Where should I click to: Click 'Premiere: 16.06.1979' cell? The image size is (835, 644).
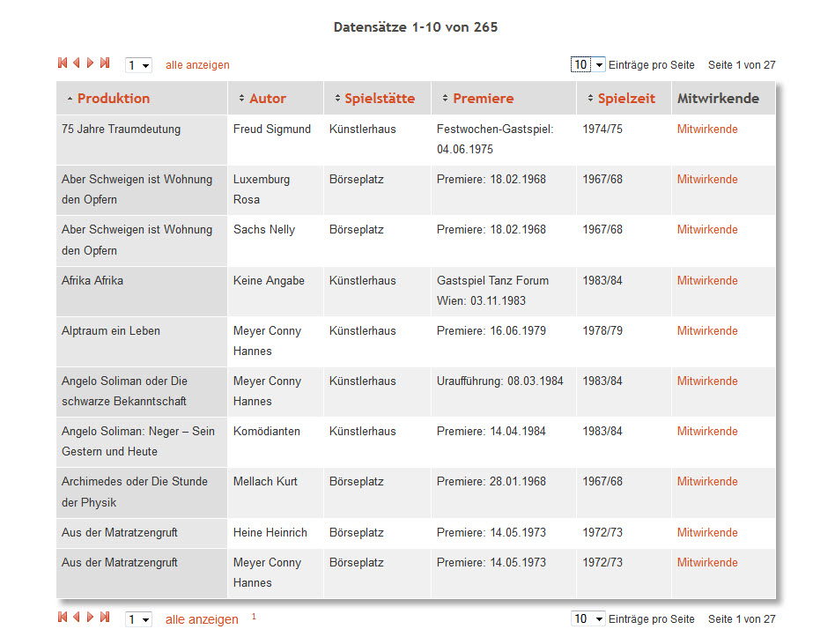point(504,342)
